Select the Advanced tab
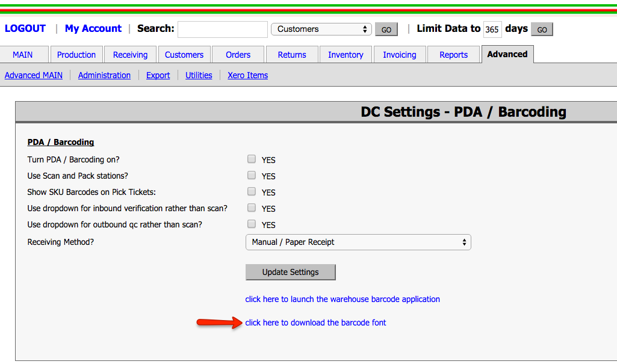Viewport: 617px width, 364px height. tap(507, 54)
